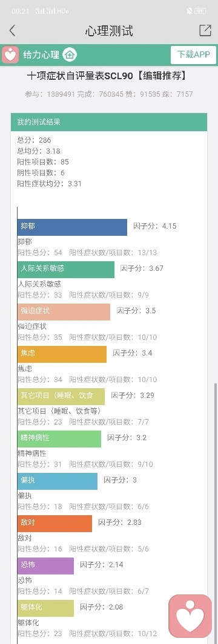Viewport: 218px width, 644px height.
Task: Click the vertical scrollbar at right edge
Action: tap(216, 513)
